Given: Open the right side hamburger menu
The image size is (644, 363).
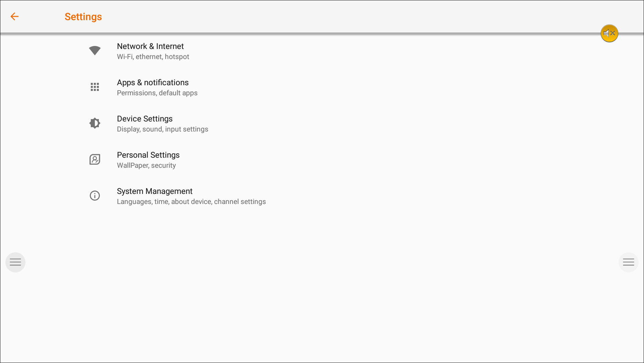Looking at the screenshot, I should [x=628, y=262].
